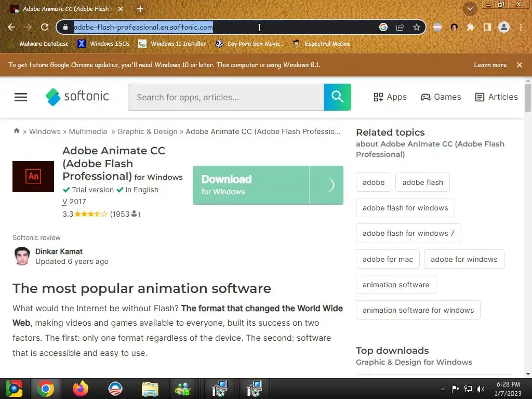Click the address bar URL

(143, 27)
